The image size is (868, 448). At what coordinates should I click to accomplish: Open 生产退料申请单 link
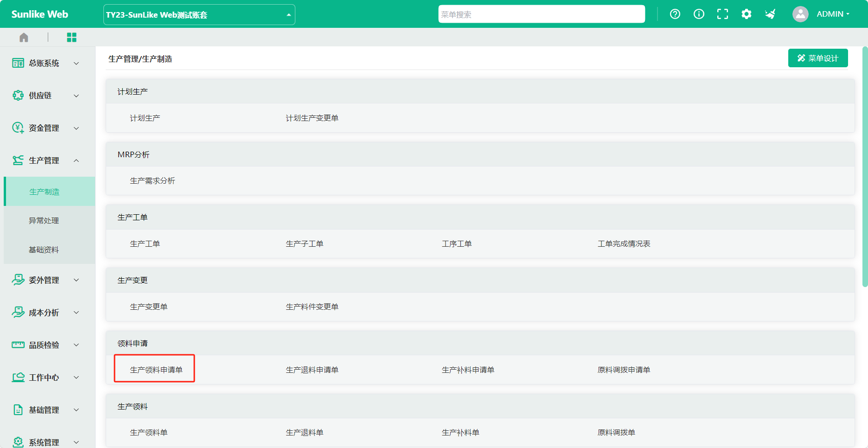click(312, 370)
